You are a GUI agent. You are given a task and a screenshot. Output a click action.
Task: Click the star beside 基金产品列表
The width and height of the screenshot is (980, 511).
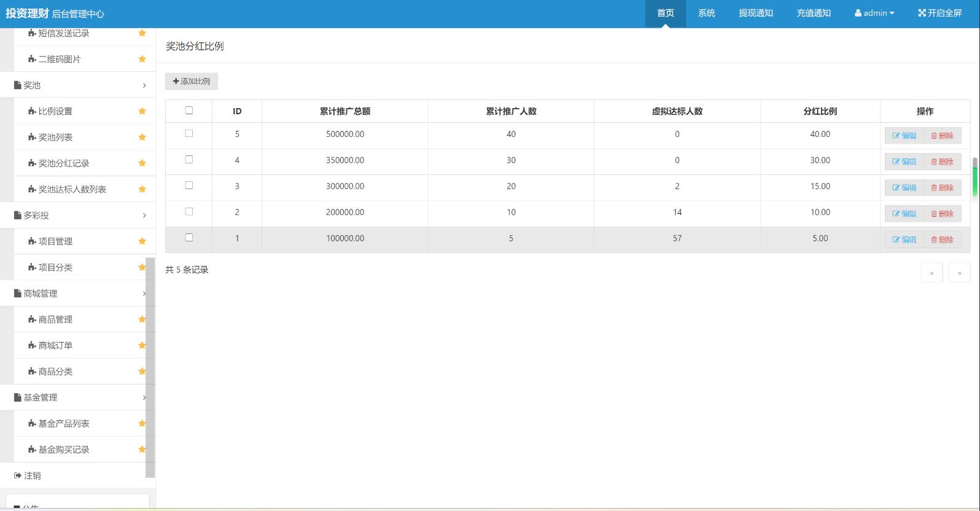pyautogui.click(x=142, y=424)
